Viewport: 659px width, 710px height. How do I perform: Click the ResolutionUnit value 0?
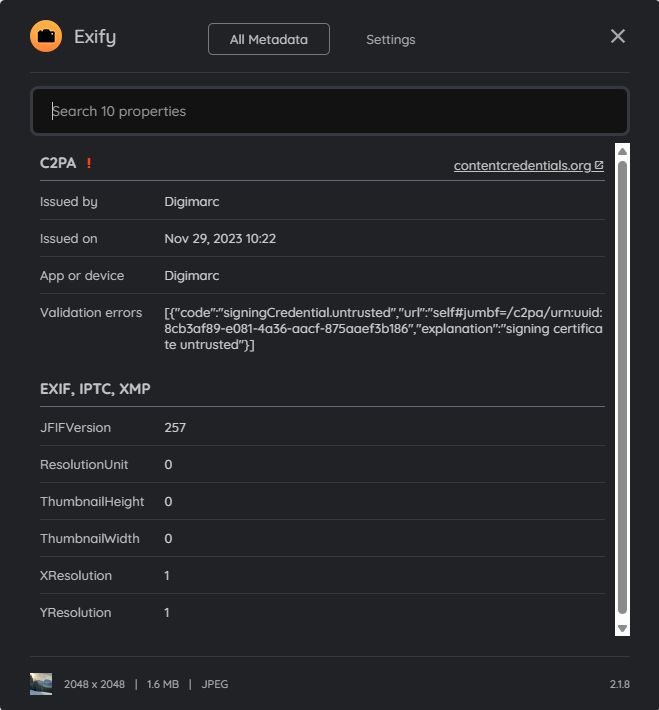click(x=168, y=465)
